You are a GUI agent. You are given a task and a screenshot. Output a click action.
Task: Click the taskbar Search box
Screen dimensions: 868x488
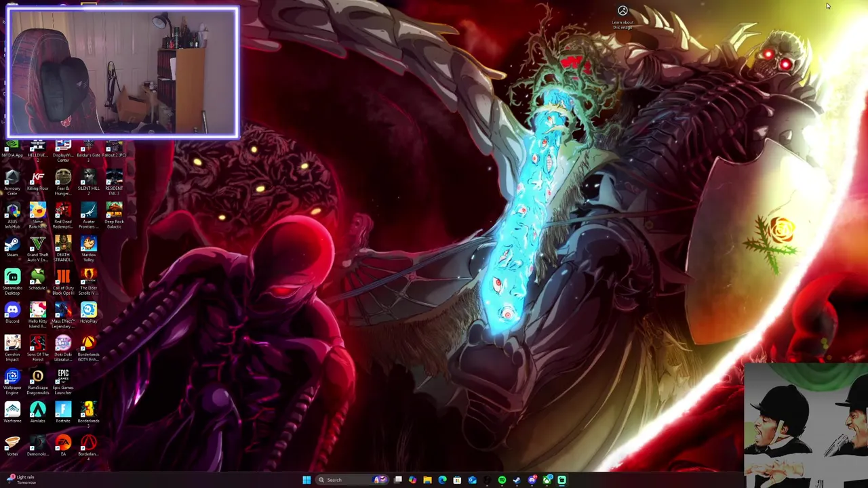[353, 480]
